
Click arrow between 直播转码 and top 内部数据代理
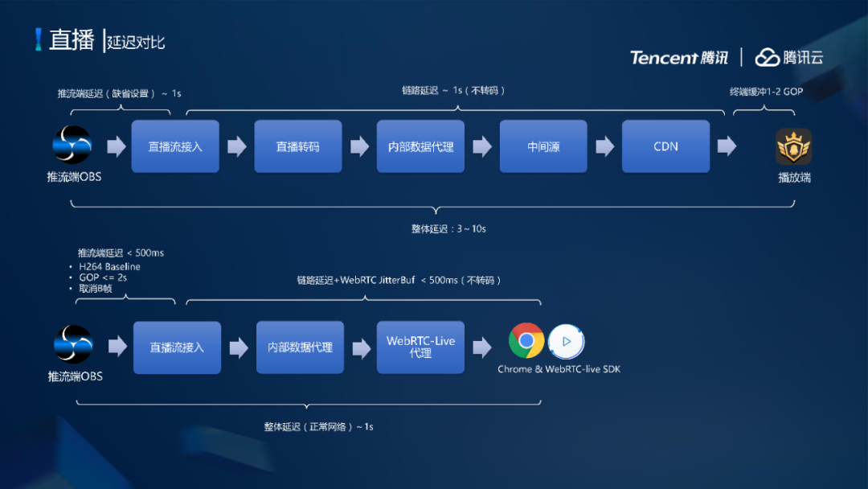pyautogui.click(x=360, y=146)
